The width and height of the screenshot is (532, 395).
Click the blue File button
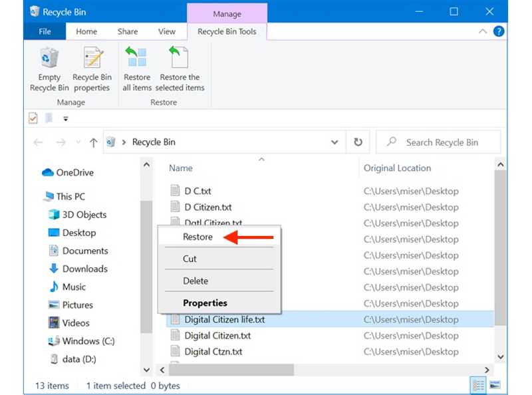tap(45, 31)
